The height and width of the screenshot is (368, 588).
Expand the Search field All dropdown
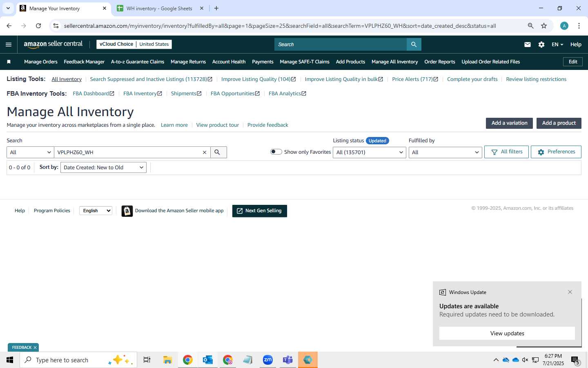click(30, 152)
